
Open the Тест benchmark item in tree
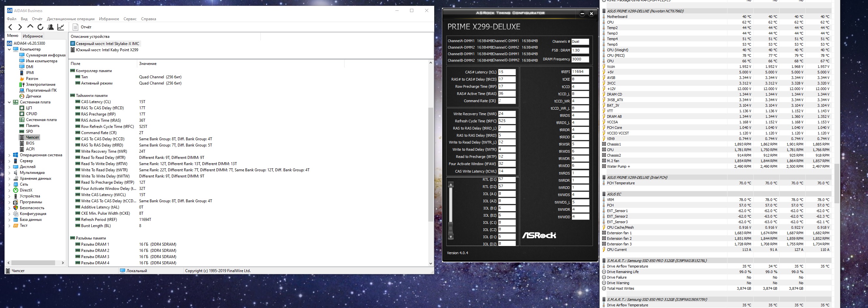point(23,225)
